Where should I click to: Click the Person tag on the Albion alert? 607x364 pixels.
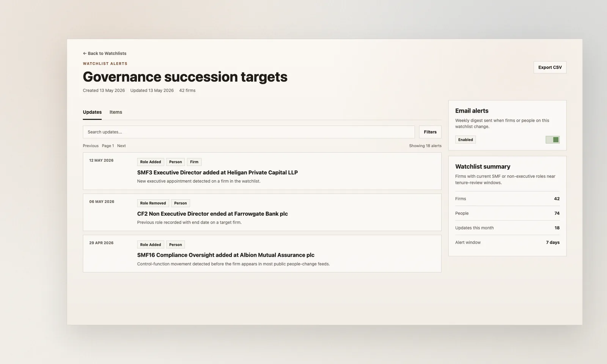[x=176, y=245]
